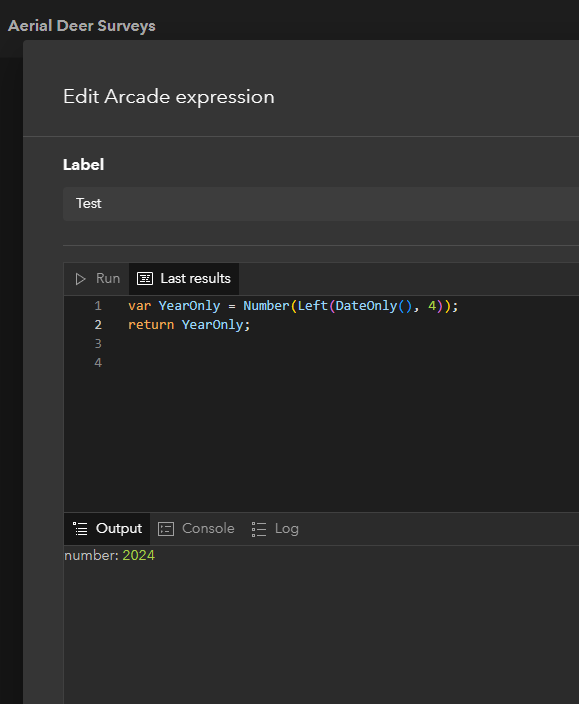Click the DateOnly function in code

tap(366, 306)
